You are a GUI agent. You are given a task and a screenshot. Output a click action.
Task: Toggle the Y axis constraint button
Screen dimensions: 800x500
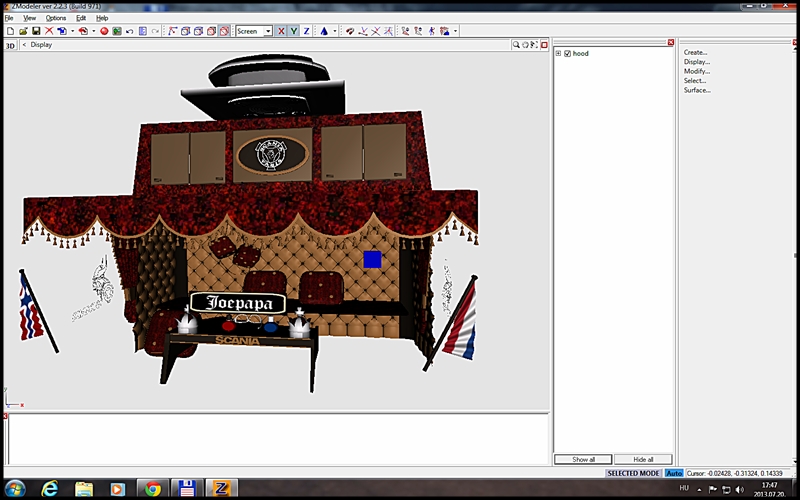pos(294,31)
